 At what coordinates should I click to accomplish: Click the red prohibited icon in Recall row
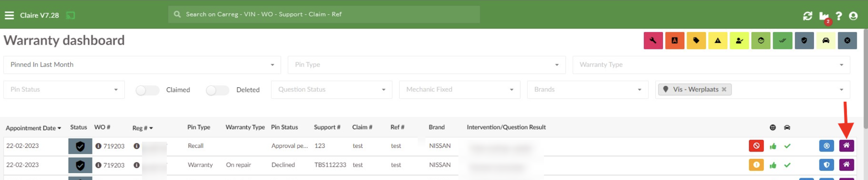pos(756,146)
